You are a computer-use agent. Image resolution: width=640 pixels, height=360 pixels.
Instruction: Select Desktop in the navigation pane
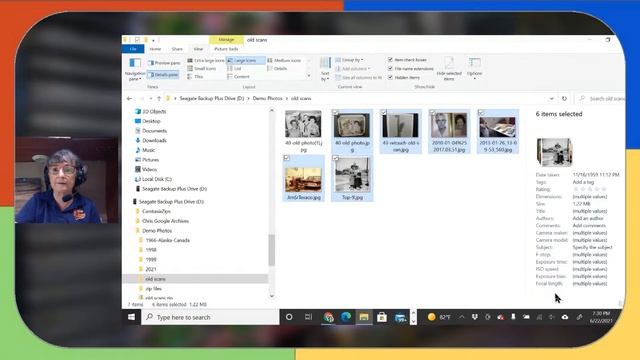151,121
